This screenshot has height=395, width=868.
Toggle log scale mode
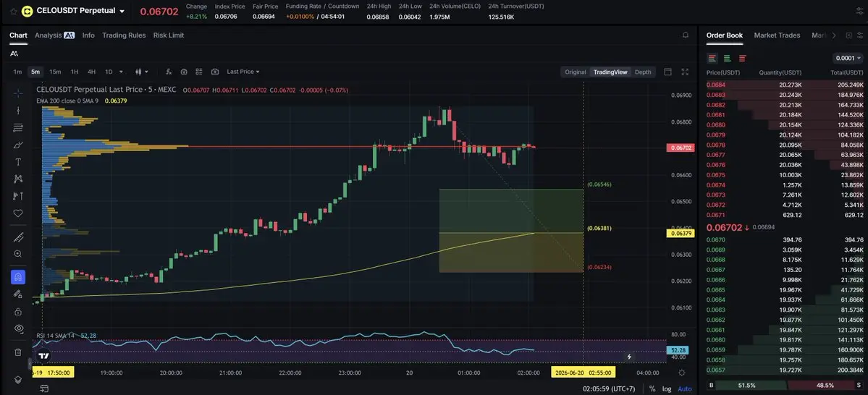(x=667, y=389)
